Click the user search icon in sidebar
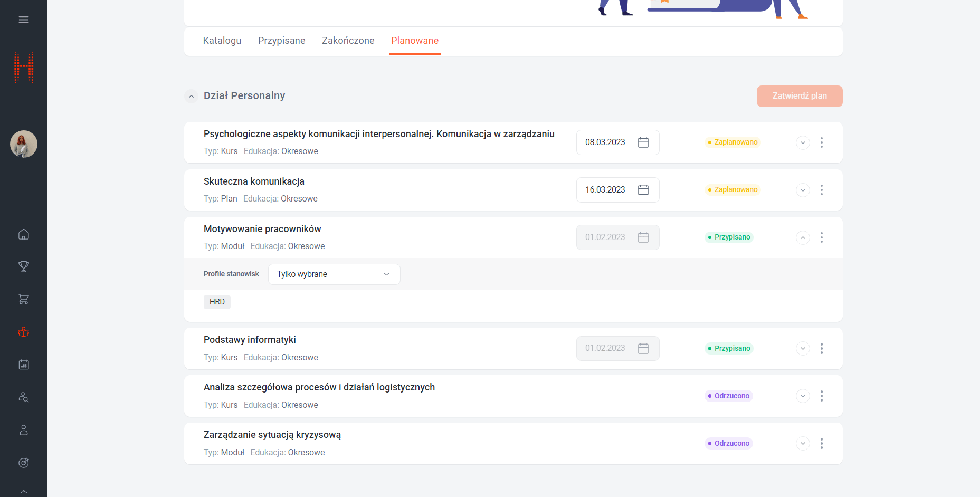 point(24,397)
